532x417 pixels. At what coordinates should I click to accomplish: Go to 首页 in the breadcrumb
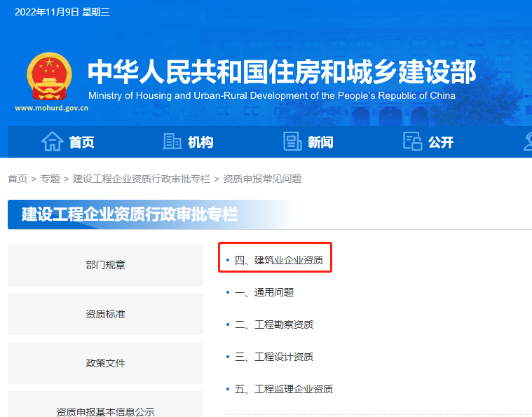[x=18, y=179]
